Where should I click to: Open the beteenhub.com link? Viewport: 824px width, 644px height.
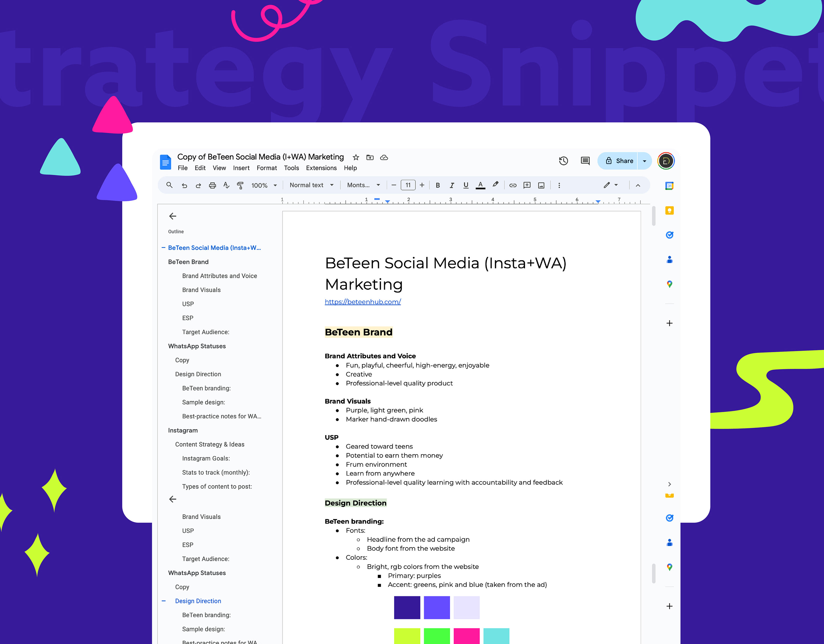pyautogui.click(x=363, y=302)
